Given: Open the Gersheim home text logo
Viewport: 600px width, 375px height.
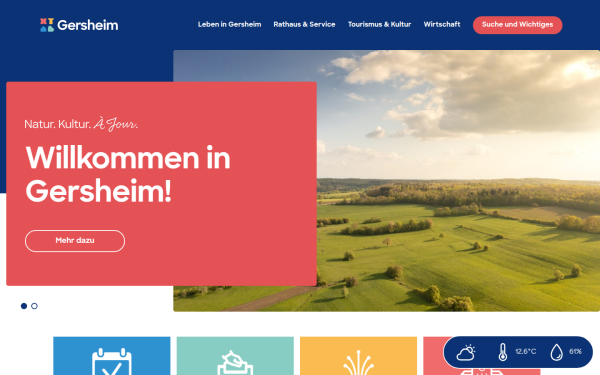Looking at the screenshot, I should pyautogui.click(x=88, y=25).
